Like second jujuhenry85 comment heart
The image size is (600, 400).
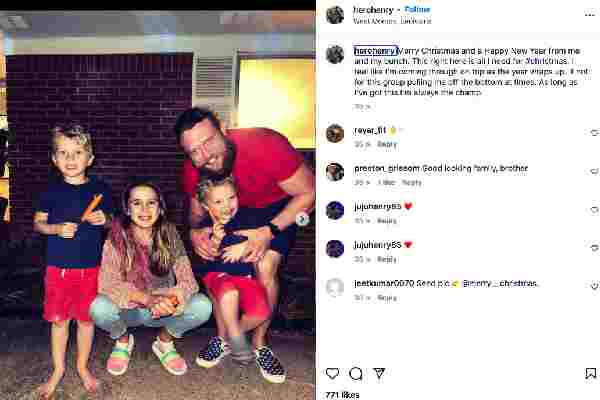(594, 248)
